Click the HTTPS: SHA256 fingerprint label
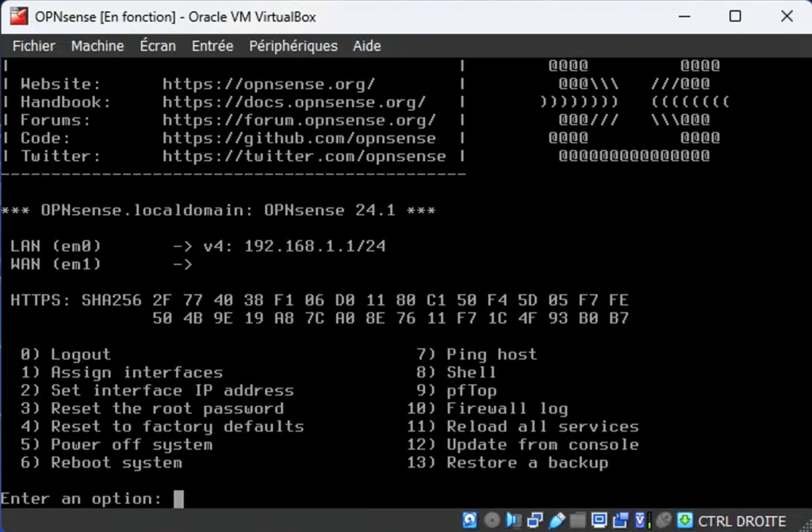 pyautogui.click(x=75, y=300)
